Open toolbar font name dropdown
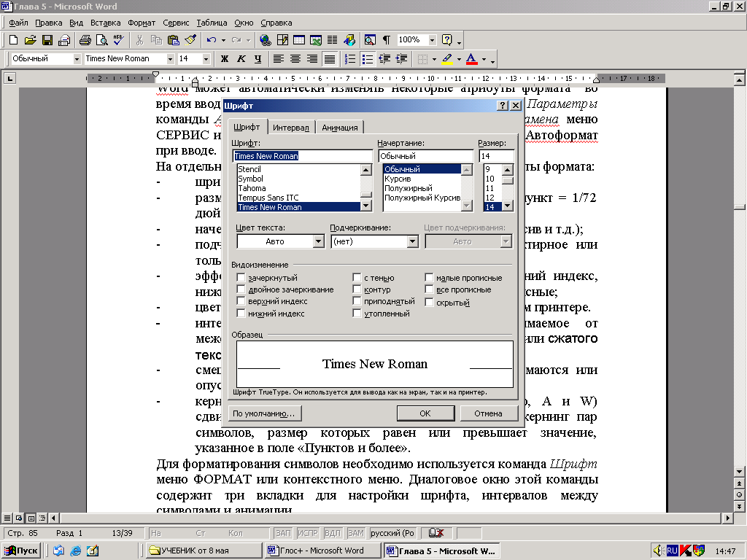747x560 pixels. click(x=170, y=58)
